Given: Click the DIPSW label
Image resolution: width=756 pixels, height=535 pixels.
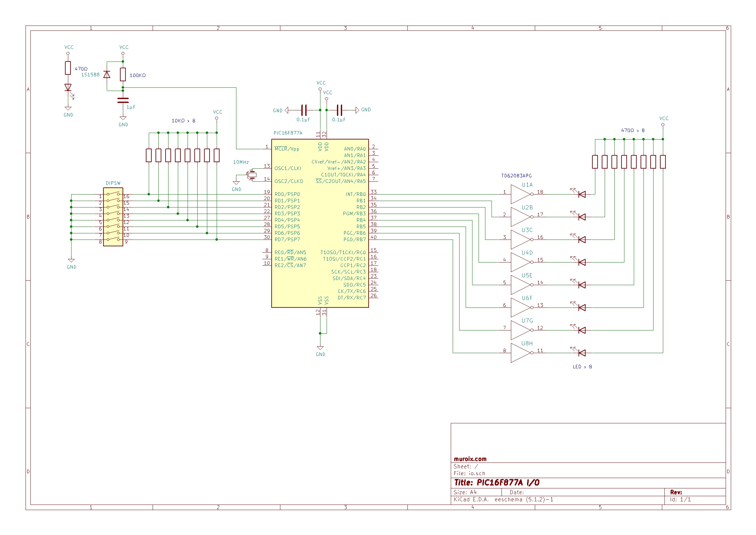Looking at the screenshot, I should pos(113,183).
